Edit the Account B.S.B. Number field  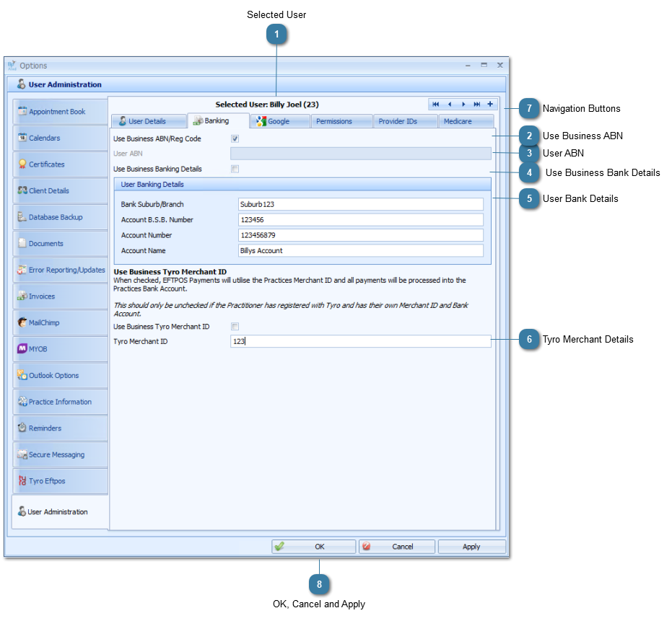(x=361, y=220)
